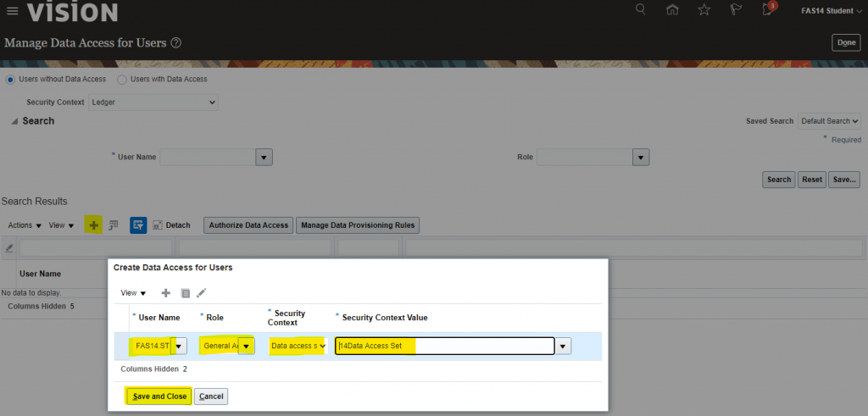The height and width of the screenshot is (416, 868).
Task: Open notifications bell icon
Action: [768, 10]
